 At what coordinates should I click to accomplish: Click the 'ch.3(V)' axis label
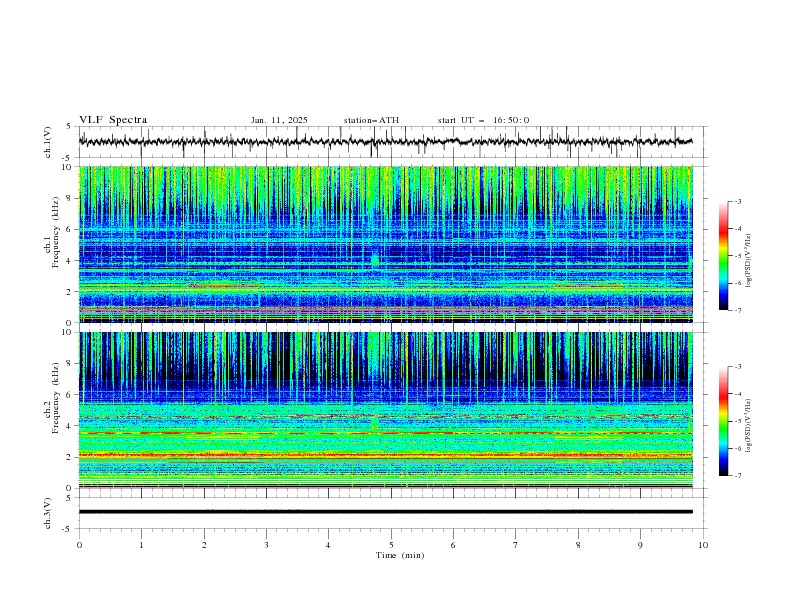click(48, 513)
